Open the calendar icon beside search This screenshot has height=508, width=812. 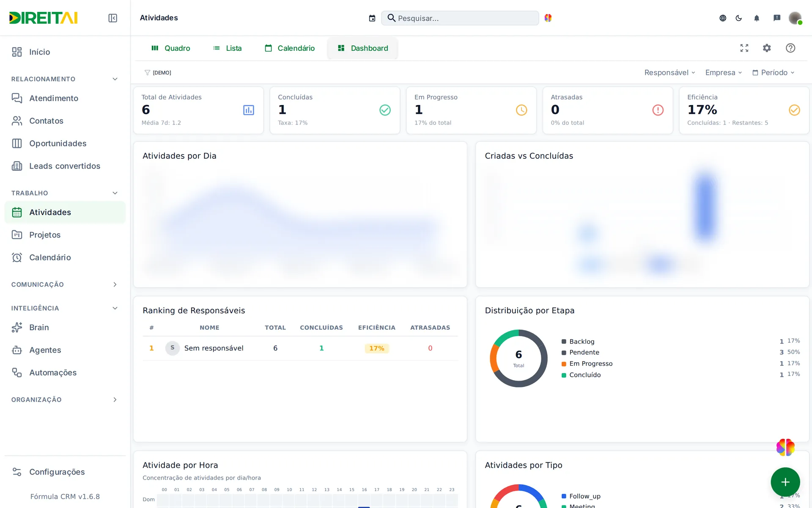372,18
